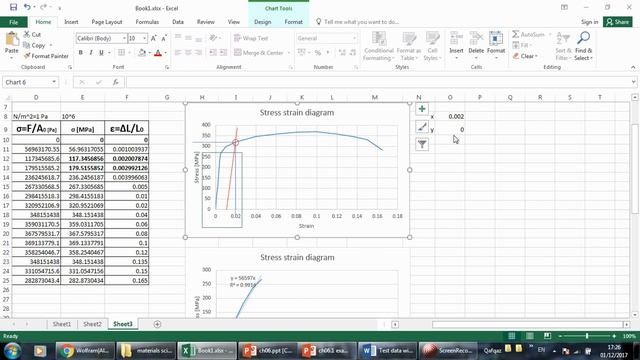Click the Name Box showing Chart 6
640x360 pixels.
(31, 82)
